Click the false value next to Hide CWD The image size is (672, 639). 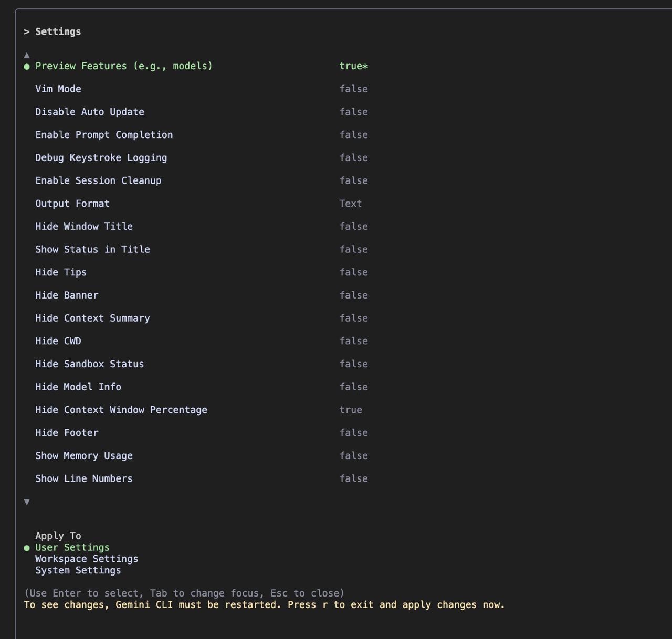354,341
